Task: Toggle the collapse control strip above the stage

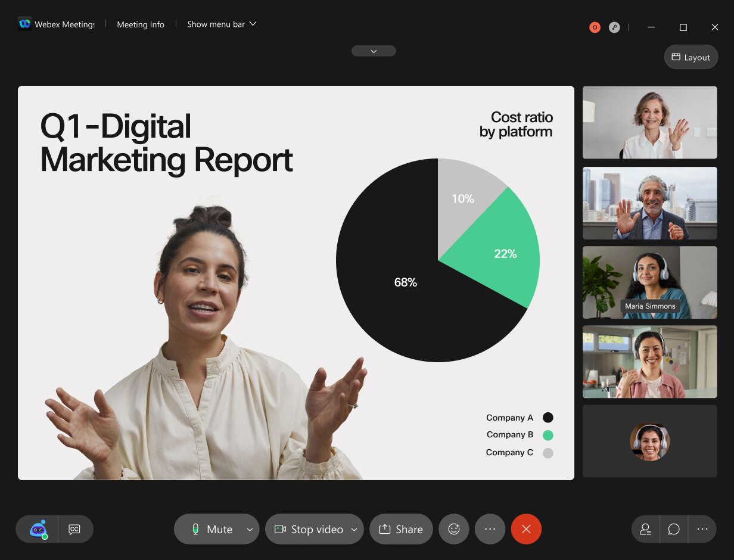Action: 374,51
